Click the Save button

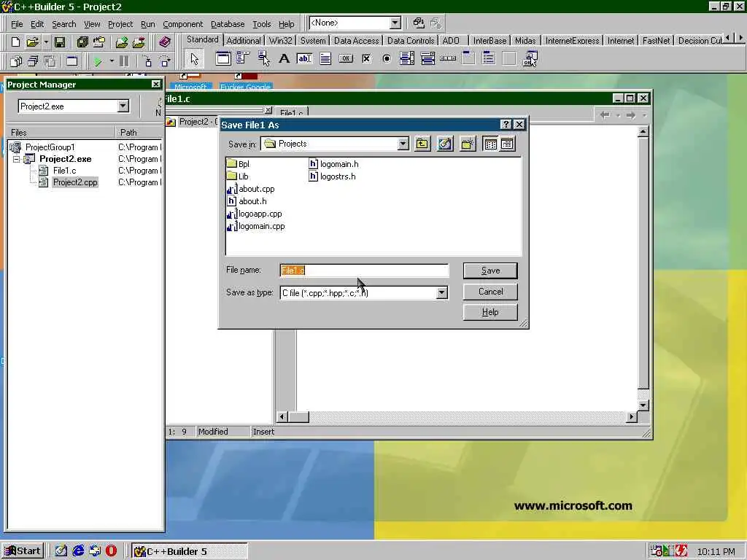click(x=490, y=271)
